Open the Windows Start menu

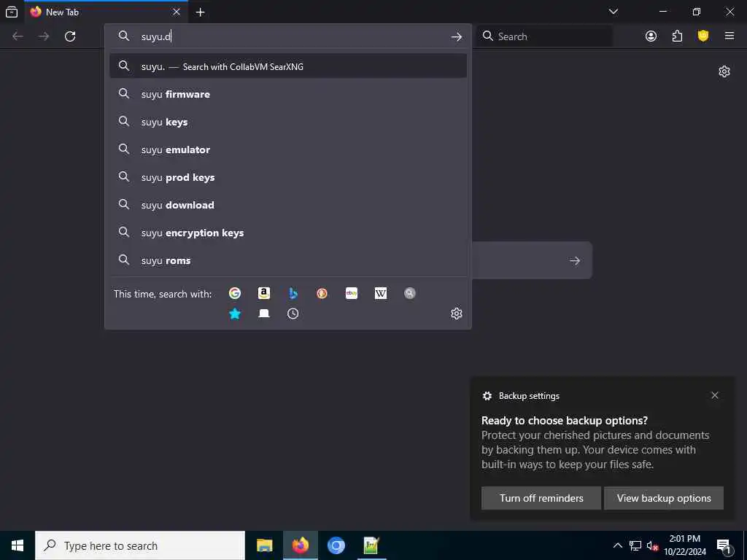click(x=18, y=545)
